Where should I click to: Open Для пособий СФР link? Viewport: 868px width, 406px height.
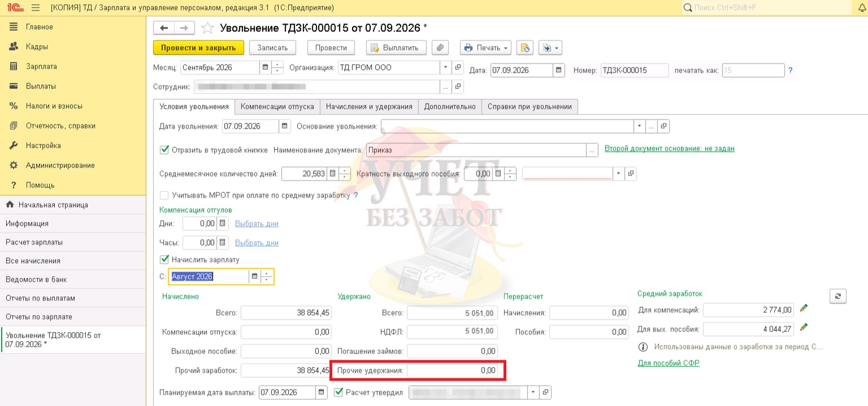[669, 363]
